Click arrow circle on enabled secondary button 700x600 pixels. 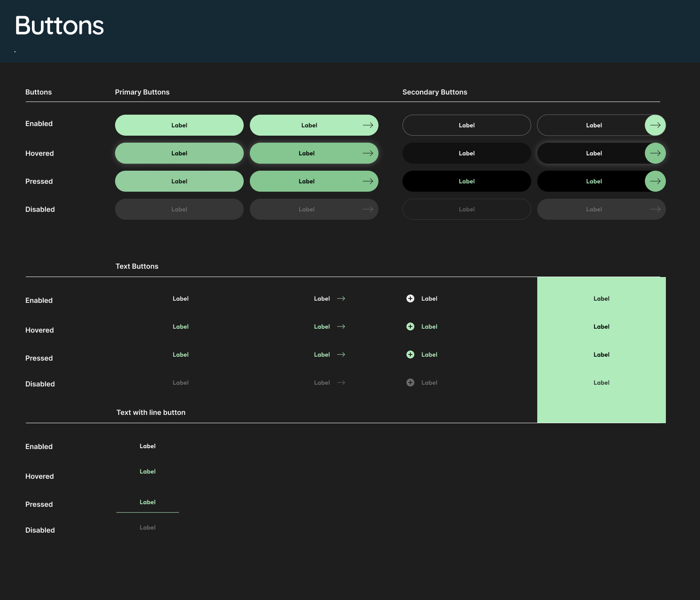655,125
